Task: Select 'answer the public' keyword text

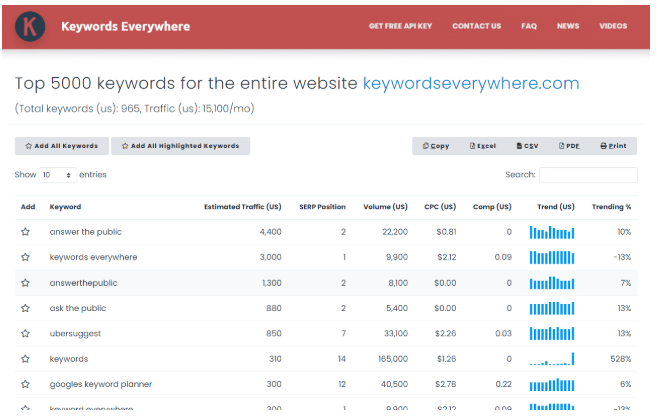Action: (86, 232)
